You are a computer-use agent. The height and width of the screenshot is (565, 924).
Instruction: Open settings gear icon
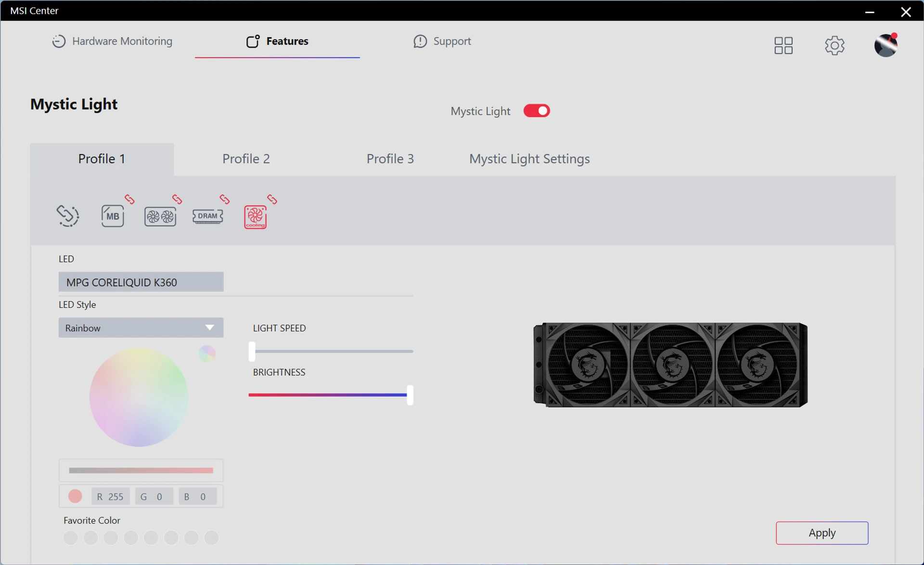pos(834,45)
